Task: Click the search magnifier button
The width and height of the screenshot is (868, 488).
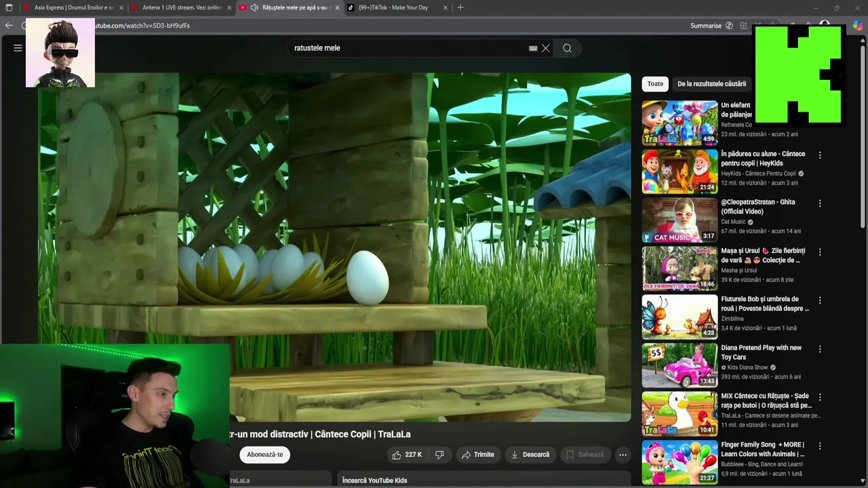Action: tap(568, 48)
